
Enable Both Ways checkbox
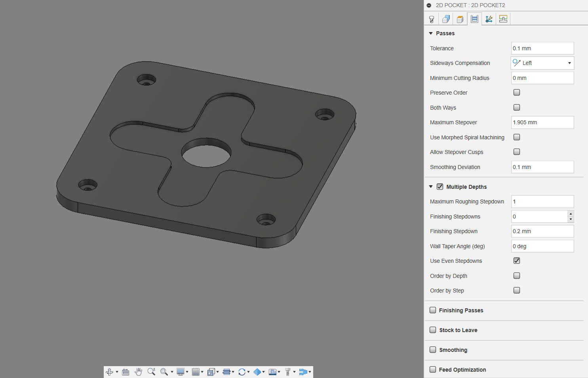517,107
